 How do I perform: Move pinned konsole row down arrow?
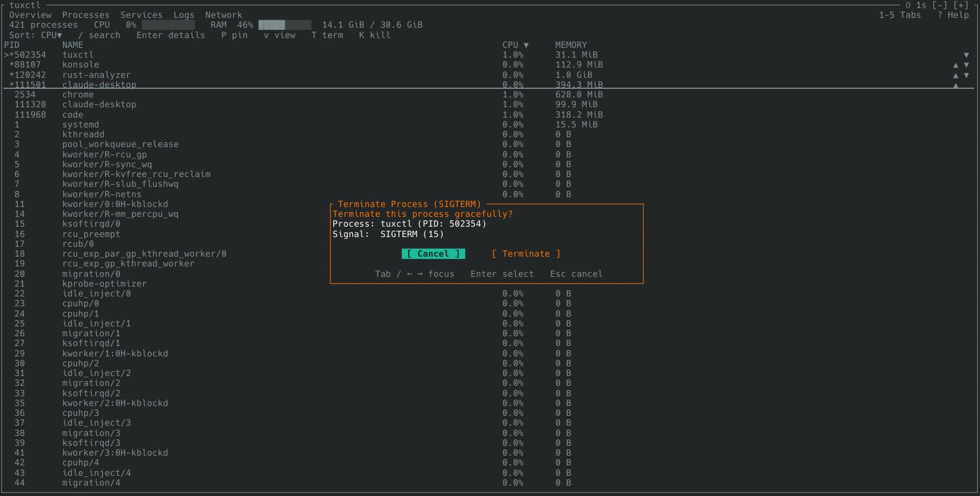(x=967, y=65)
